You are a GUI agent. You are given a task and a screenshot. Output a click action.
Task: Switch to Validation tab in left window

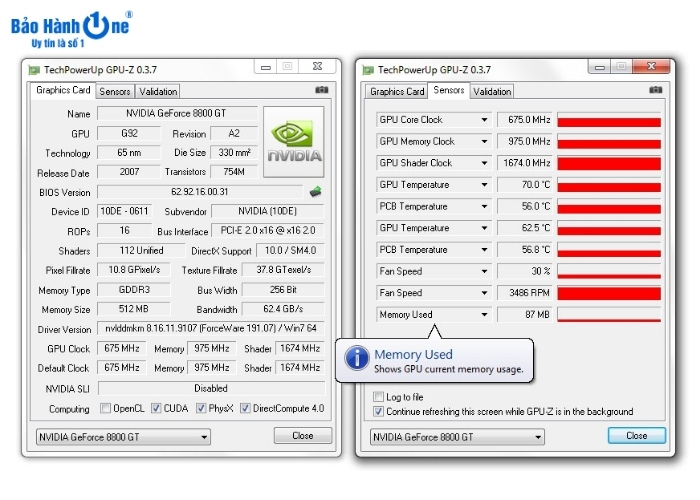pyautogui.click(x=158, y=92)
